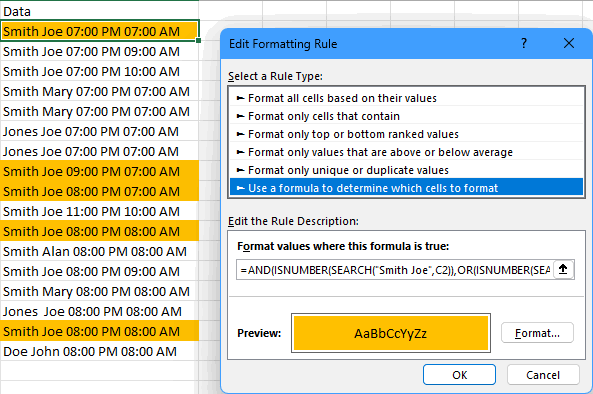Select cell 'Smith Joe 08:00 PM 09:00 AM'
The height and width of the screenshot is (394, 593).
tap(99, 271)
